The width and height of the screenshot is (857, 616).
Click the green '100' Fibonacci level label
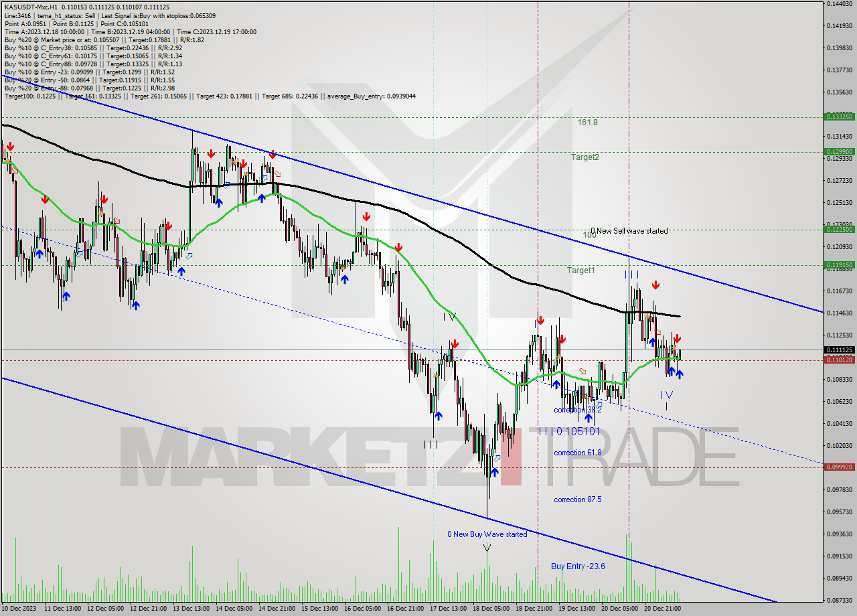(589, 235)
